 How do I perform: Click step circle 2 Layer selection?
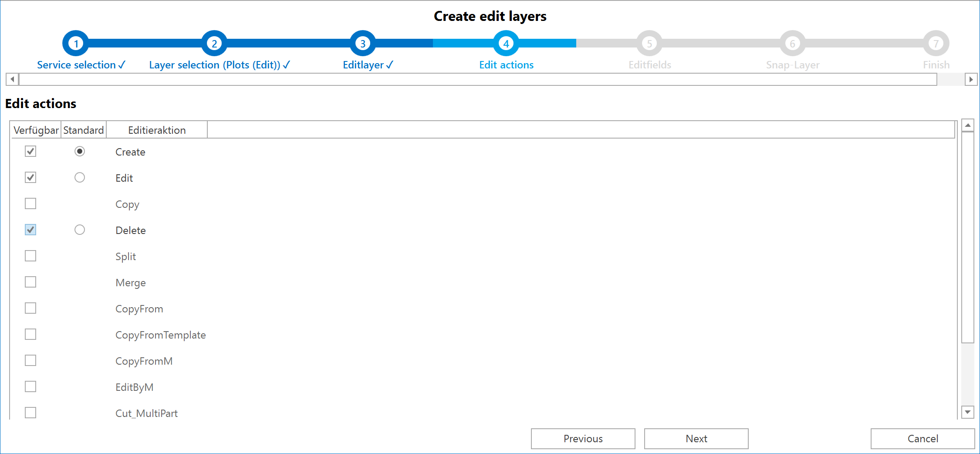[x=214, y=43]
